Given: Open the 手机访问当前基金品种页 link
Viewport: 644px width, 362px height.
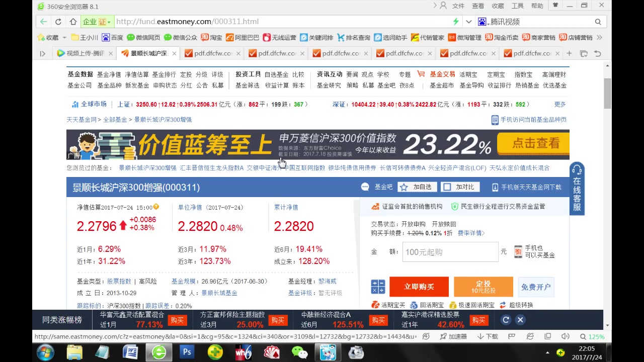Looking at the screenshot, I should click(x=529, y=120).
